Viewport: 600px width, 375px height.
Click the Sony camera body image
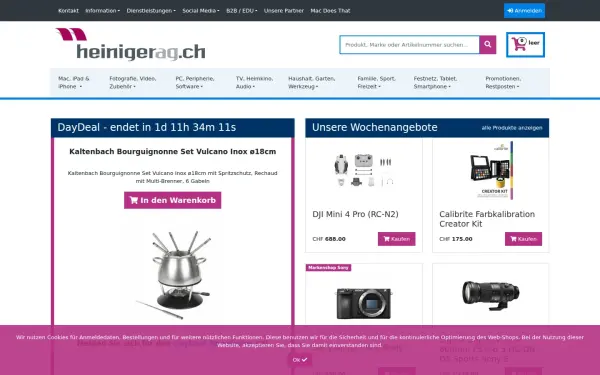(x=364, y=303)
